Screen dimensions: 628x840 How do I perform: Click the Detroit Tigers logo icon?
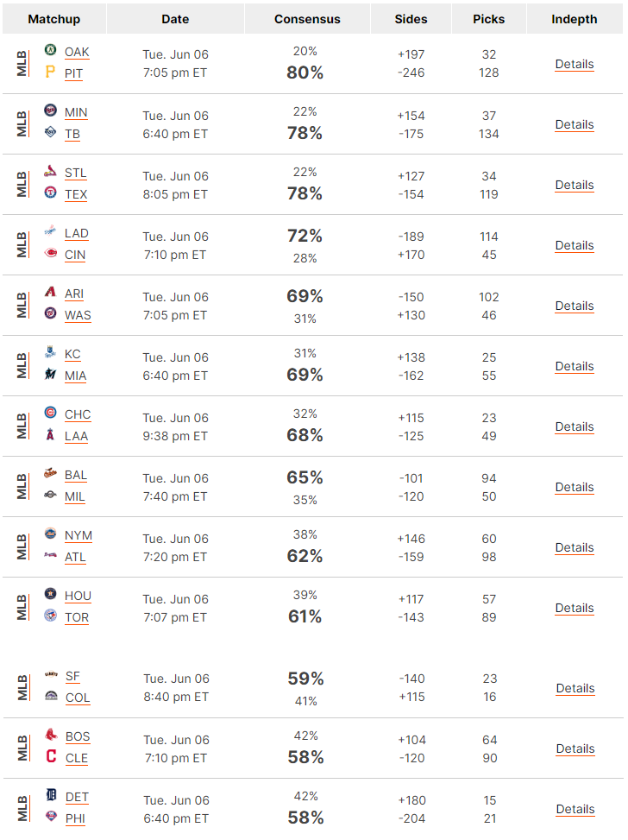point(50,796)
